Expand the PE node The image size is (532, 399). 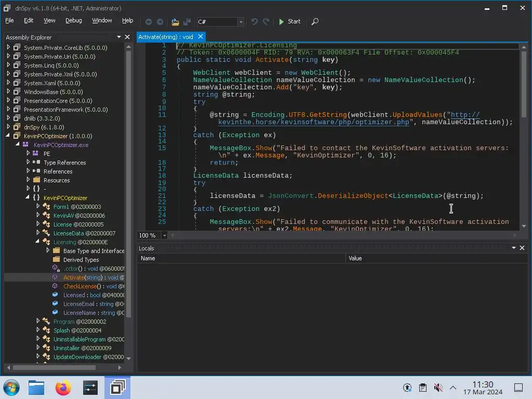point(28,153)
